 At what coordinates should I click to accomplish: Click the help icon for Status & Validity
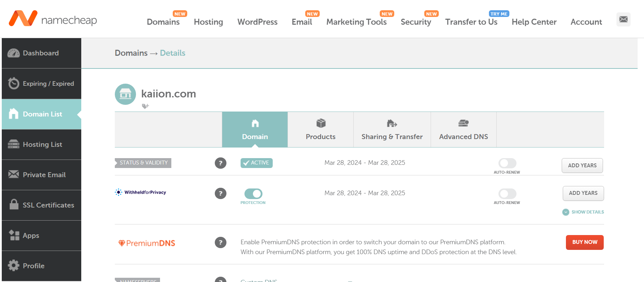220,163
